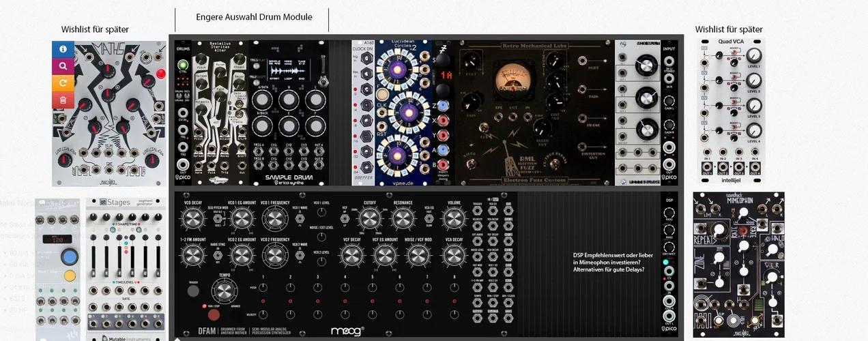Click the Moog logo on the DFAM
868x341 pixels.
(347, 331)
